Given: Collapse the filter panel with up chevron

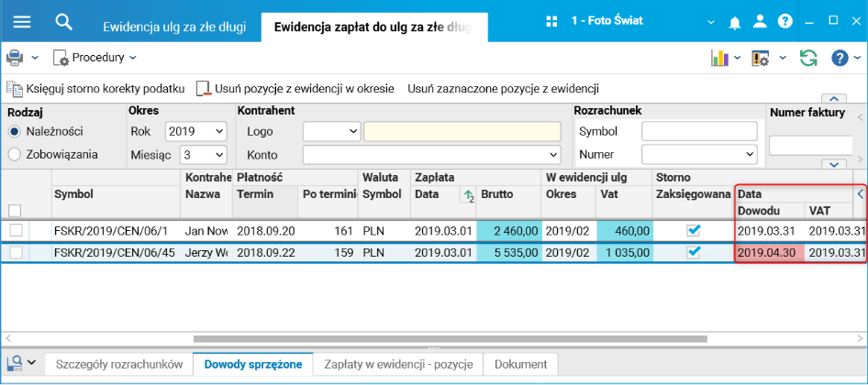Looking at the screenshot, I should (x=834, y=98).
